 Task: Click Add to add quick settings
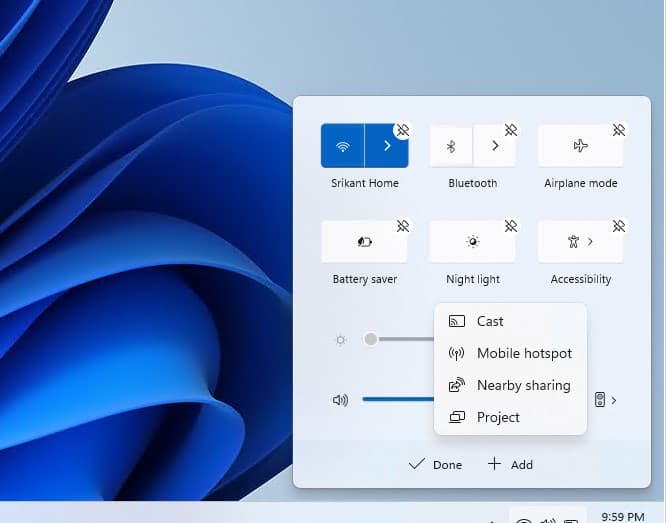[x=510, y=464]
